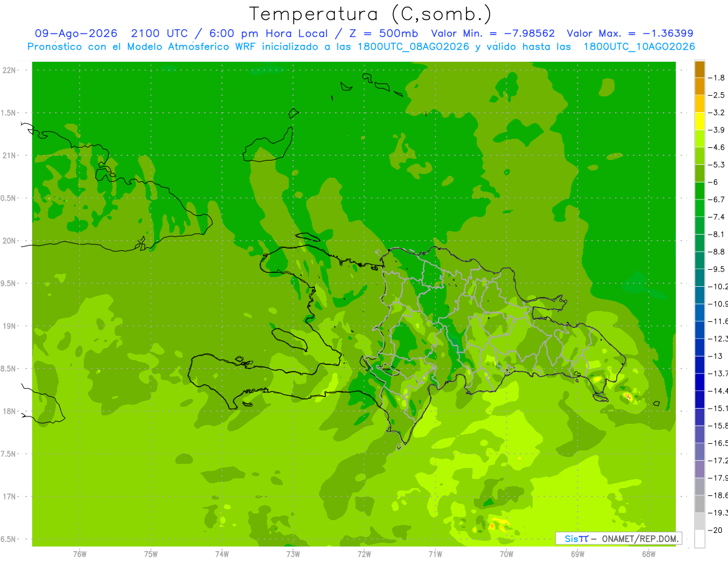This screenshot has height=562, width=728.
Task: Click the '21N' latitude axis label
Action: [x=8, y=155]
